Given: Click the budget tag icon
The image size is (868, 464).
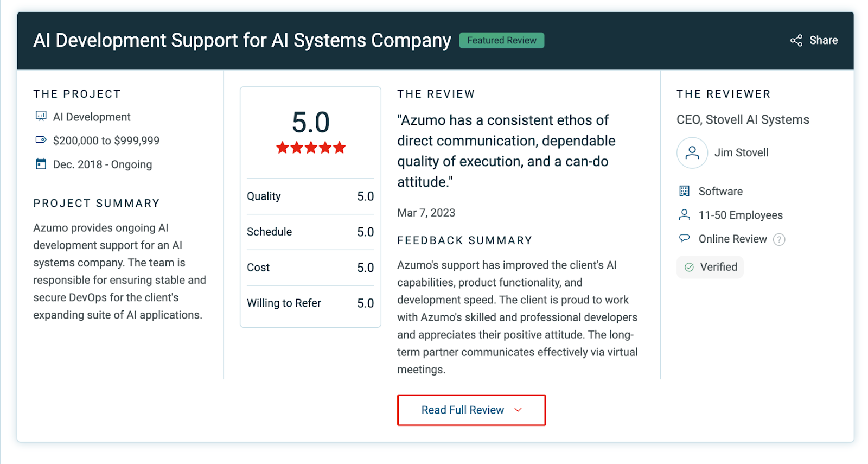Looking at the screenshot, I should pyautogui.click(x=41, y=140).
